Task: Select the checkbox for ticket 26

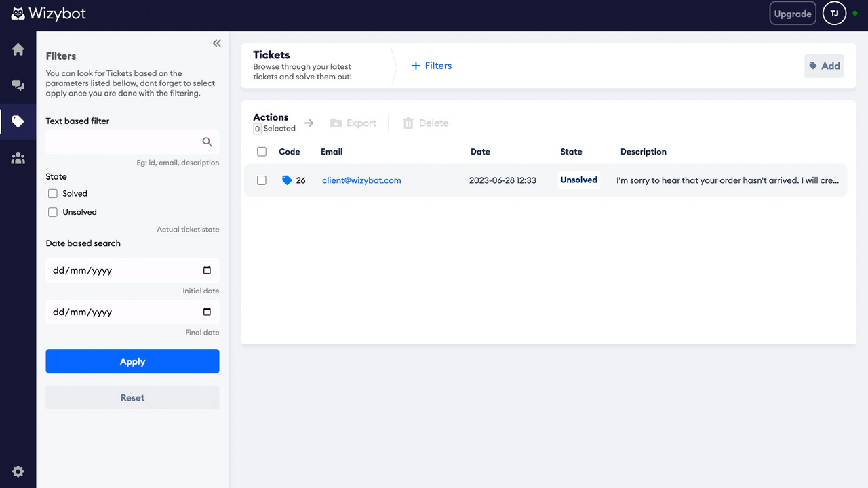Action: point(262,180)
